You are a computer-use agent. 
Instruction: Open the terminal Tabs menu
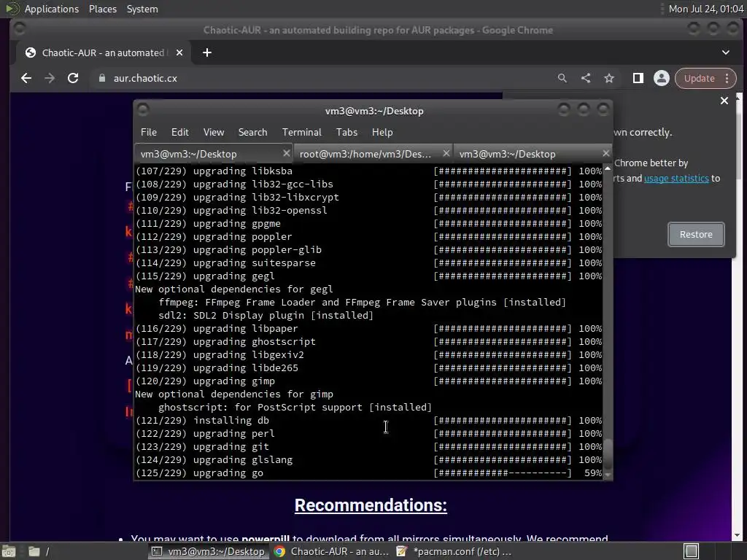click(347, 132)
